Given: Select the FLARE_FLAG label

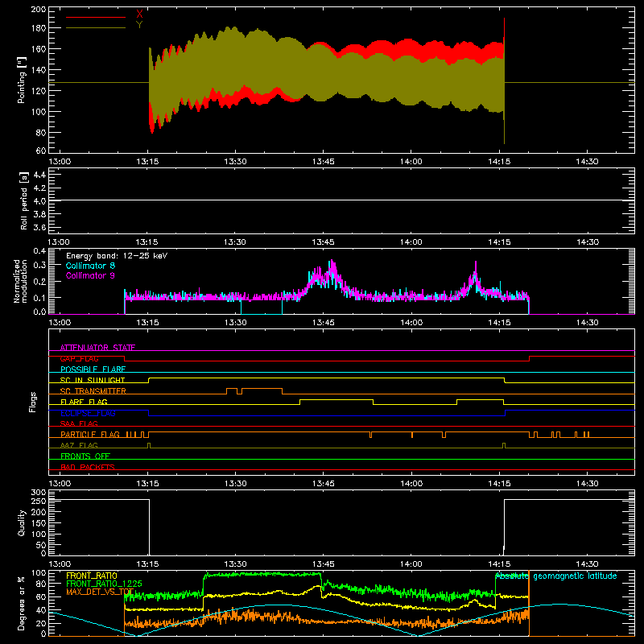Looking at the screenshot, I should click(x=84, y=402).
